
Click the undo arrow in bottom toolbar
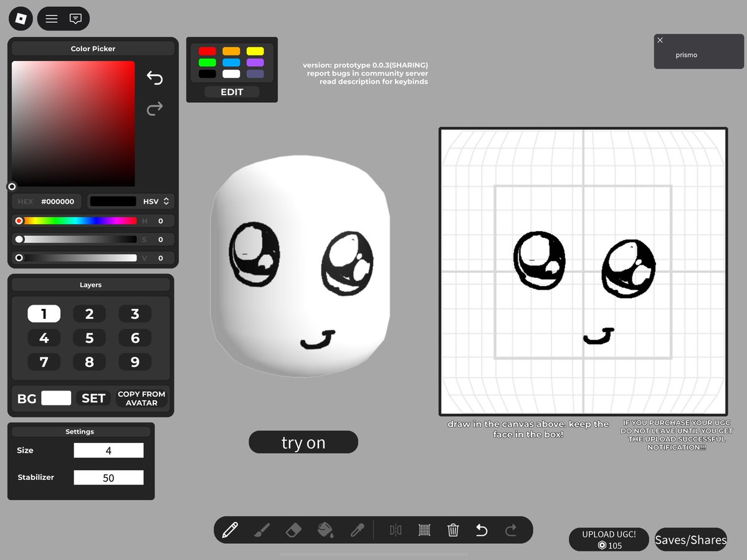pos(482,530)
